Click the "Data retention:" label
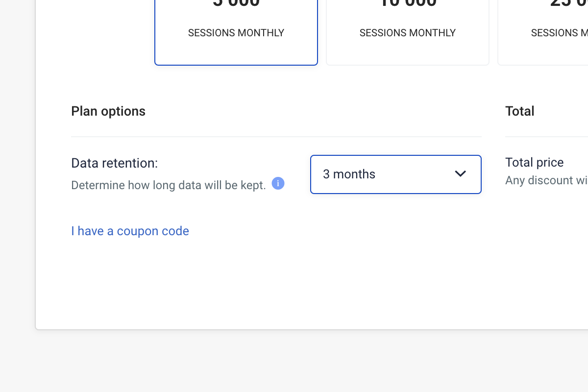The image size is (588, 392). point(114,163)
